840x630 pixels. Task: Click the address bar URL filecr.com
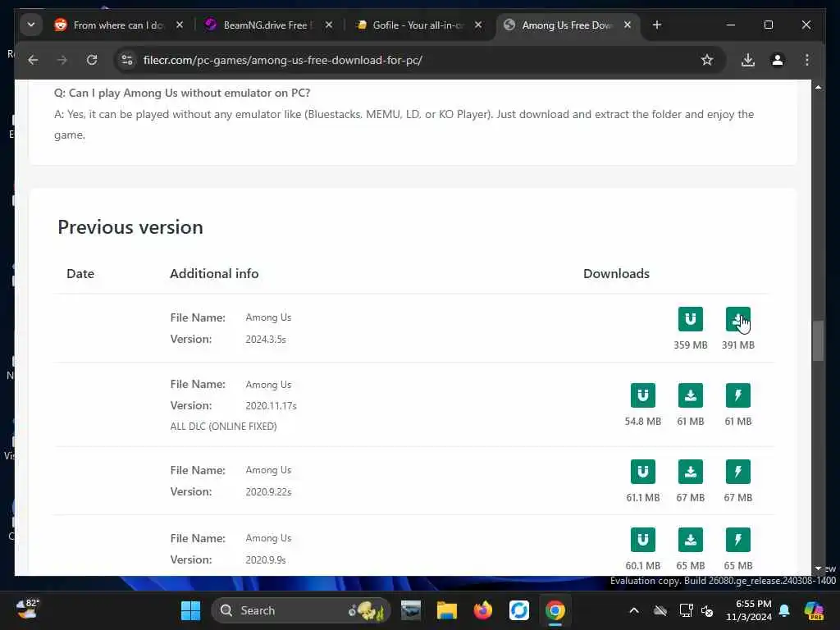pos(282,60)
